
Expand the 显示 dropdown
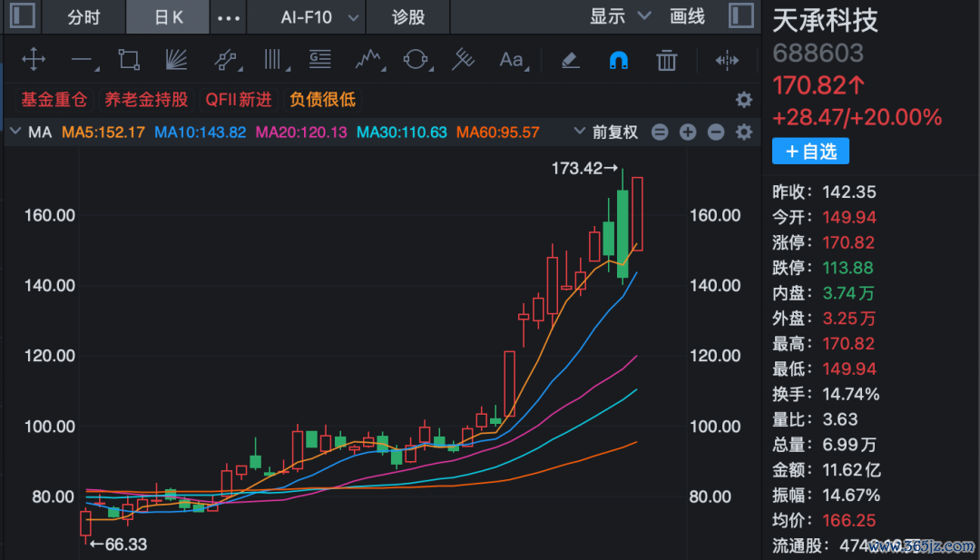tap(621, 16)
